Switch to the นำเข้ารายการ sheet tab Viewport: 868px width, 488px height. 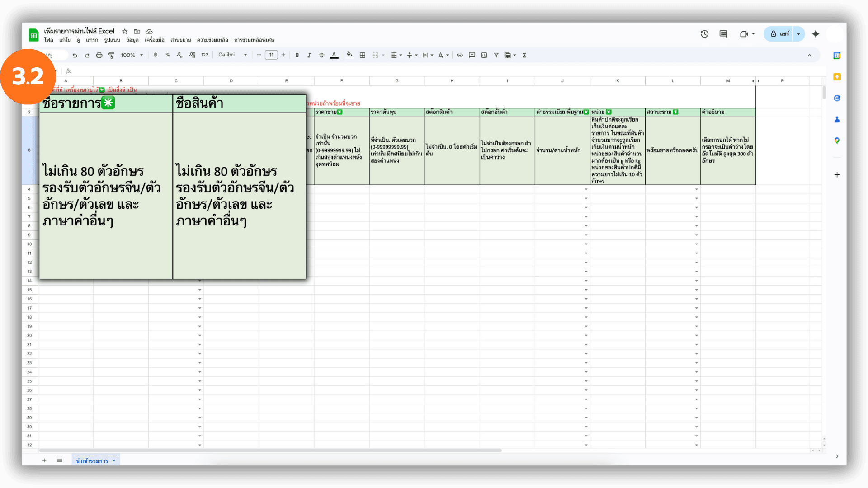tap(92, 460)
